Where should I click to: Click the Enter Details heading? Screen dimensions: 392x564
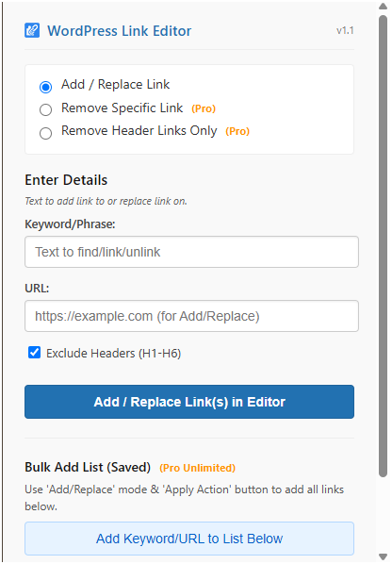[x=66, y=180]
